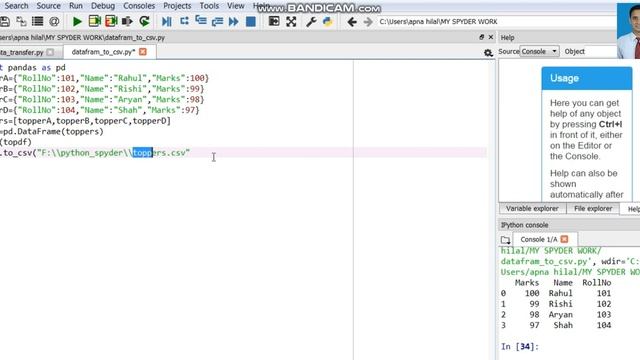Open Preferences wrench icon
The image size is (640, 360).
pyautogui.click(x=311, y=22)
